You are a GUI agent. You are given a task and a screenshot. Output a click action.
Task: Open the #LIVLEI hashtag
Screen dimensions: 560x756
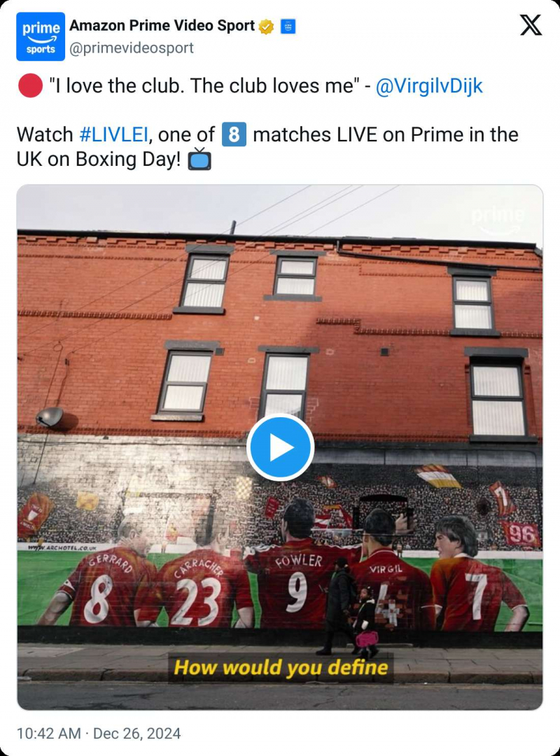(x=113, y=134)
